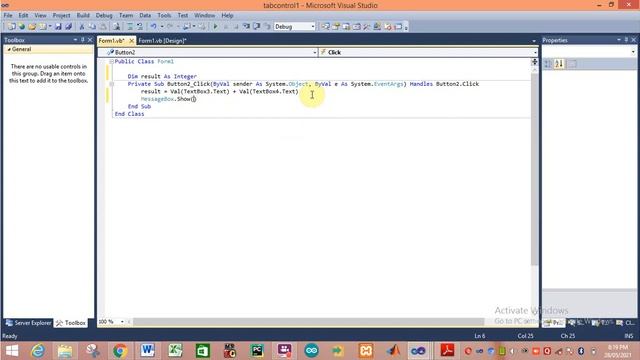Collapse the Button2_Click Sub outline
Viewport: 640px width, 360px height.
pos(111,84)
